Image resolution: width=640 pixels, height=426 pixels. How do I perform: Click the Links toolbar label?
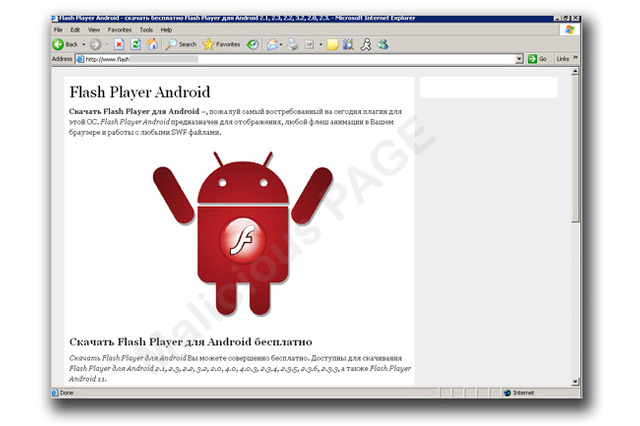click(x=562, y=59)
